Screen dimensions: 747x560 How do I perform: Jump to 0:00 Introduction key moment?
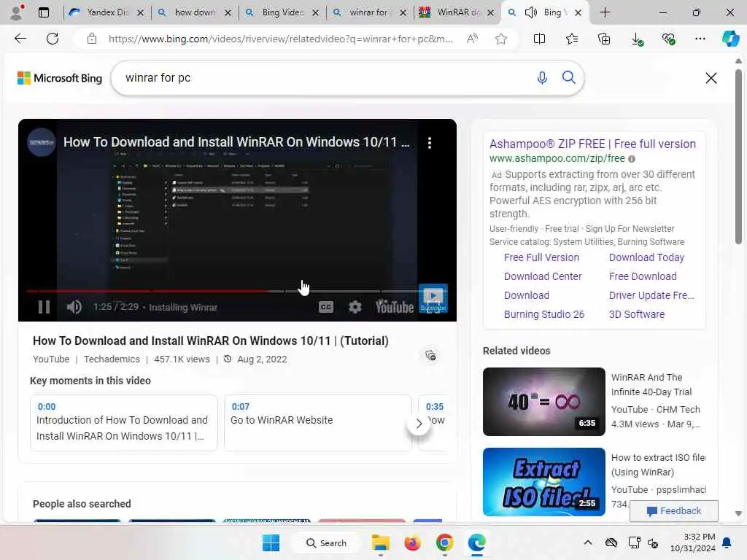point(124,422)
